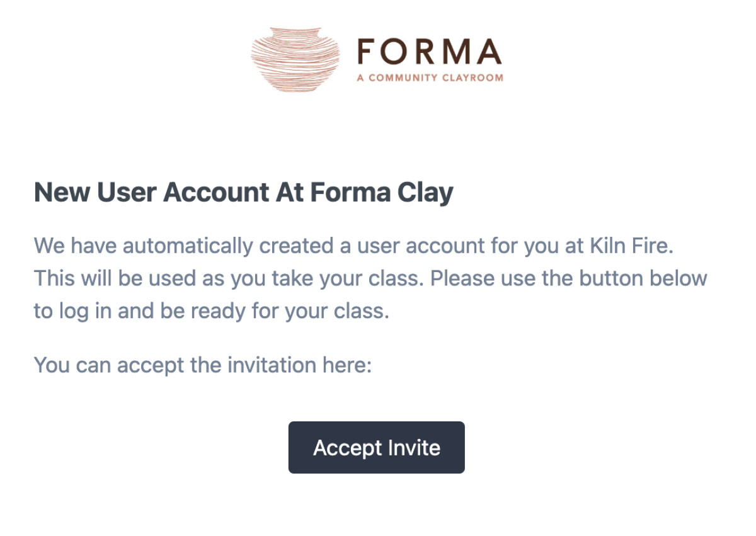Click the FORMA wordmark text in header

(x=430, y=52)
